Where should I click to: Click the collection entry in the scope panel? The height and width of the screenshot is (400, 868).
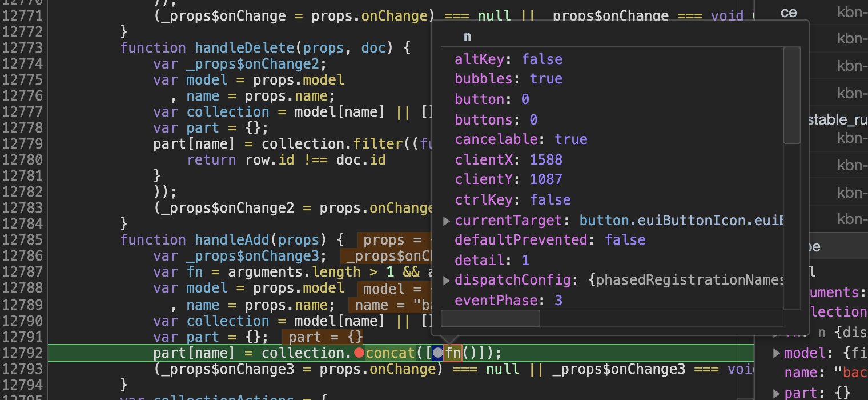[839, 311]
